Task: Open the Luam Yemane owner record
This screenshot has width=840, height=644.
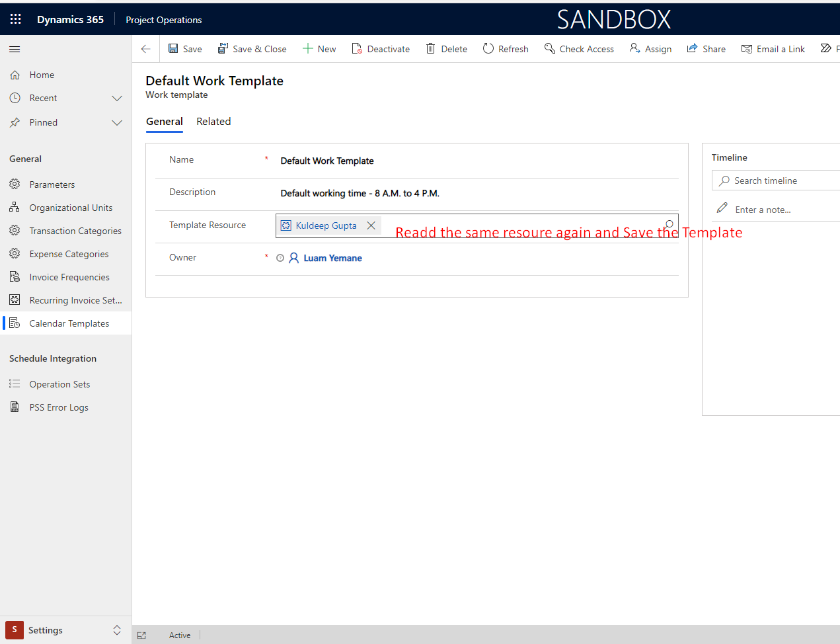Action: 332,258
